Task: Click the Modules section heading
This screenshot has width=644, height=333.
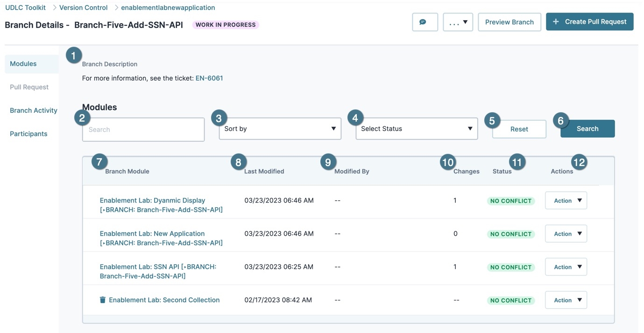Action: click(99, 107)
